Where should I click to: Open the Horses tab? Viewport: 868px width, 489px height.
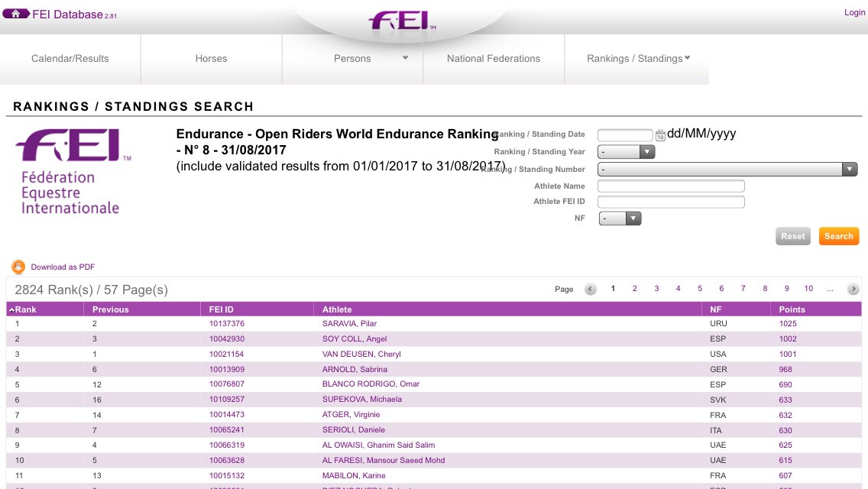point(211,59)
